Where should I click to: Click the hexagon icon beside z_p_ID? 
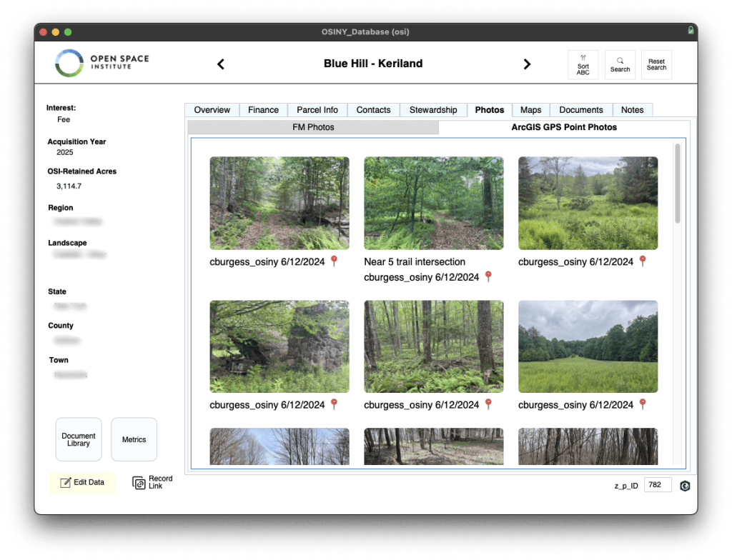(x=685, y=486)
